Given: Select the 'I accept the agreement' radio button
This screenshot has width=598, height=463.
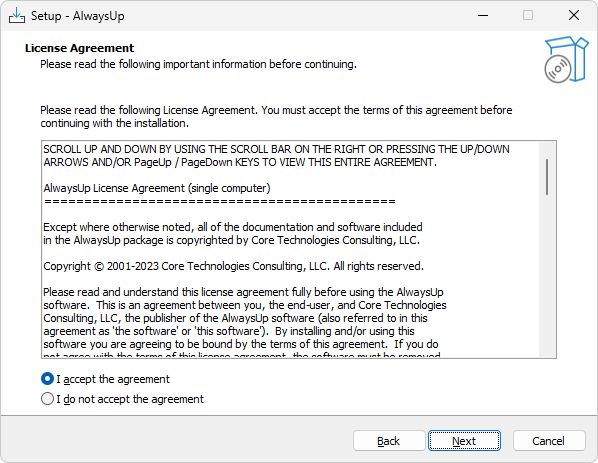Looking at the screenshot, I should 47,379.
